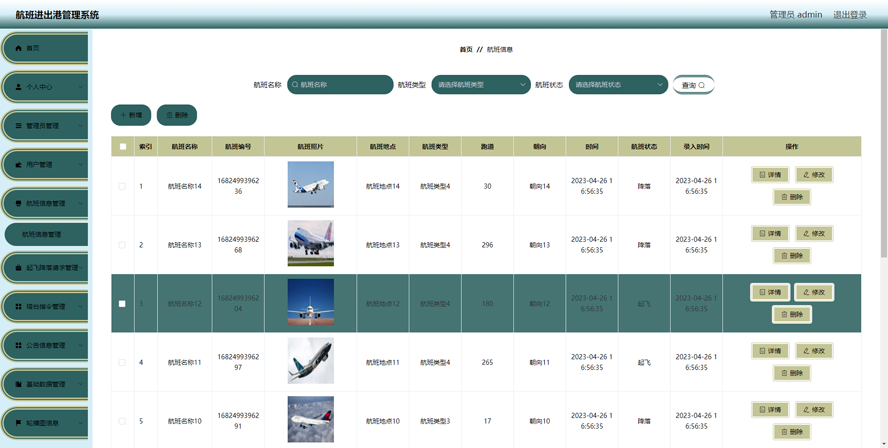Toggle the select-all checkbox in table header

pyautogui.click(x=123, y=147)
